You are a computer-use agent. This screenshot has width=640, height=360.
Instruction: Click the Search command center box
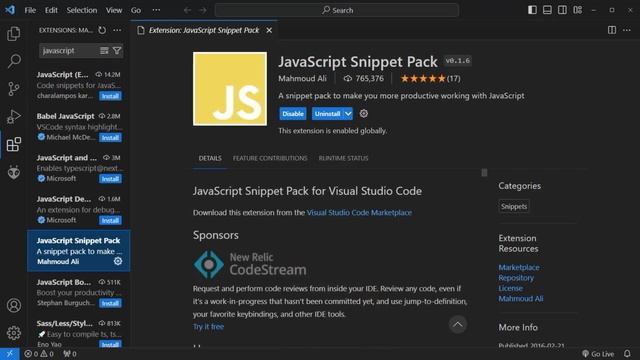click(337, 10)
